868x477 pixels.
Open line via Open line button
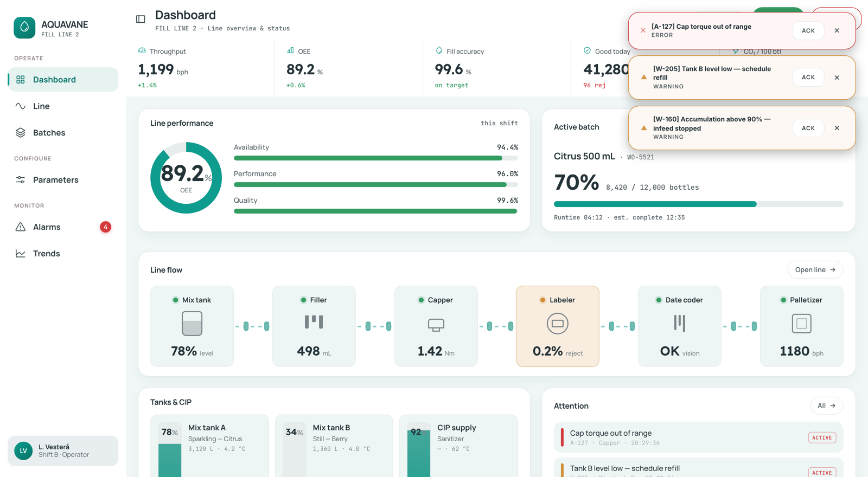pos(815,270)
